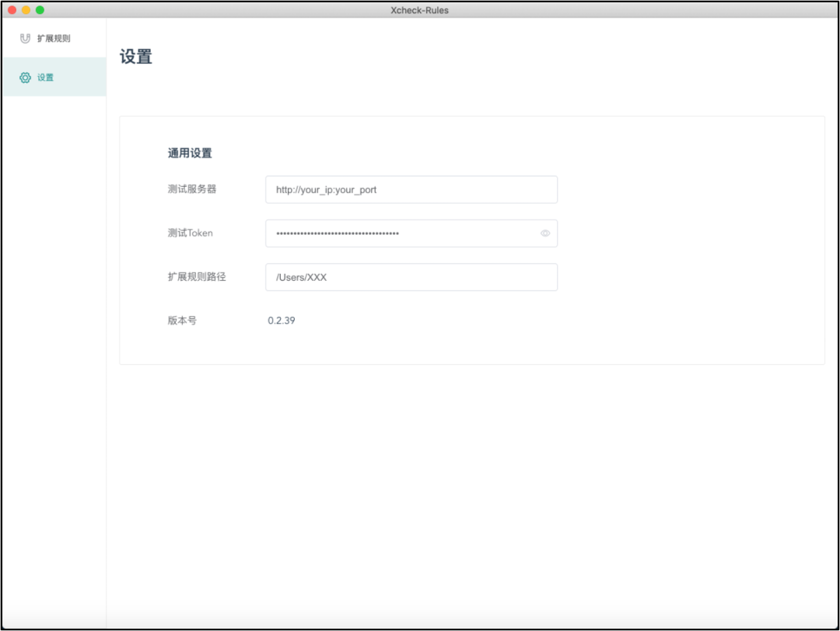Click the Xcheck-Rules window title

(x=419, y=10)
